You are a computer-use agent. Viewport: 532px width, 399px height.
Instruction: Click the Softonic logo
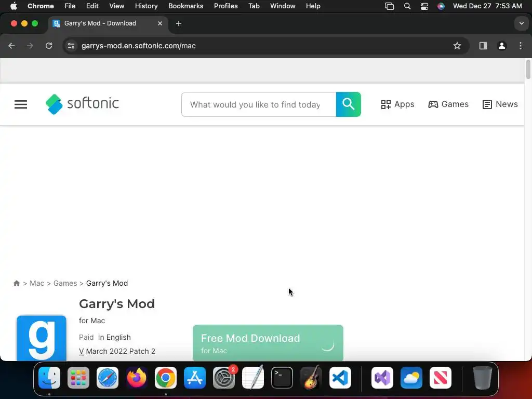tap(82, 104)
